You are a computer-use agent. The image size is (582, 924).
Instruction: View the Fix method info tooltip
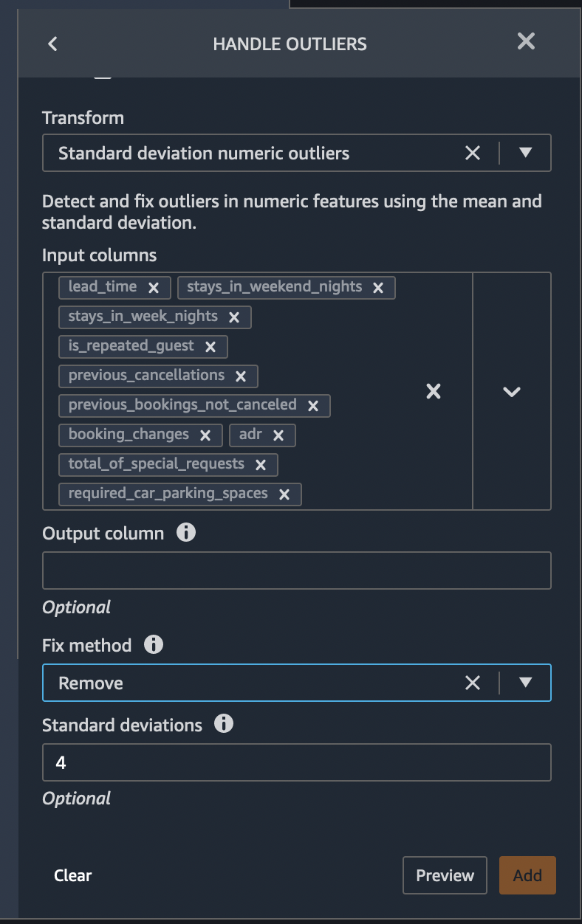click(x=154, y=644)
